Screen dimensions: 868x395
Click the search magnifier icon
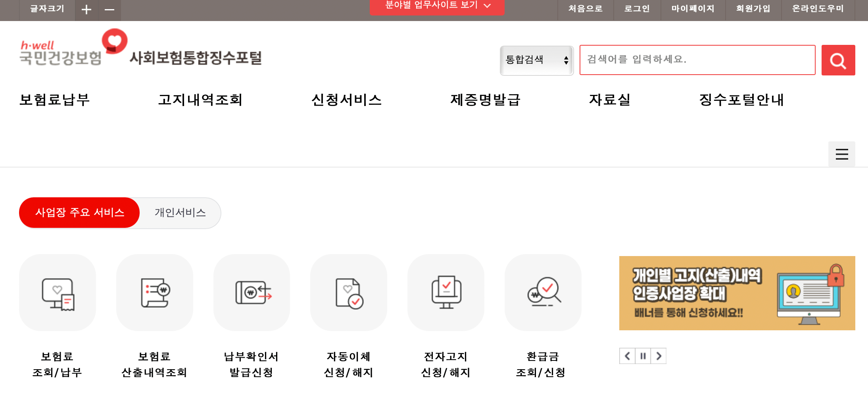[838, 60]
